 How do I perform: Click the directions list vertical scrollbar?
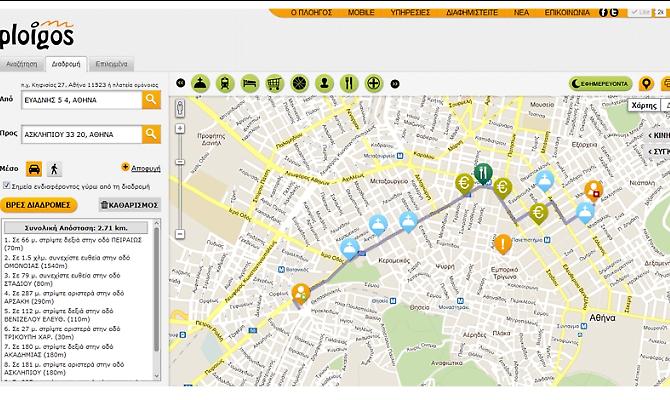click(x=156, y=288)
